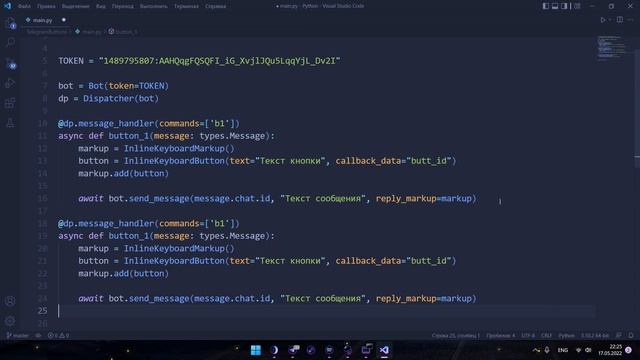This screenshot has height=360, width=640.
Task: Click the line and column indicator
Action: [x=456, y=336]
